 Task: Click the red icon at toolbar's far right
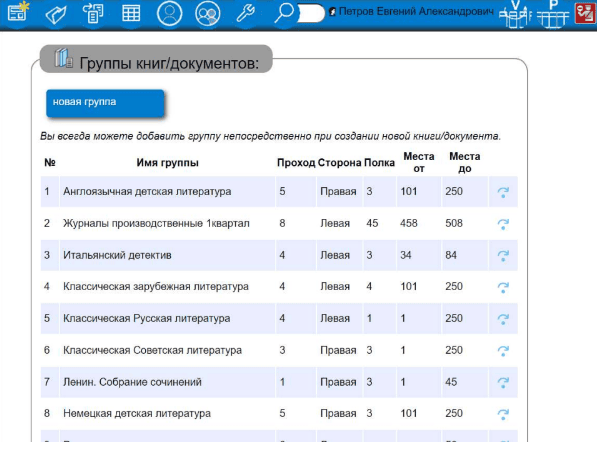tap(585, 13)
